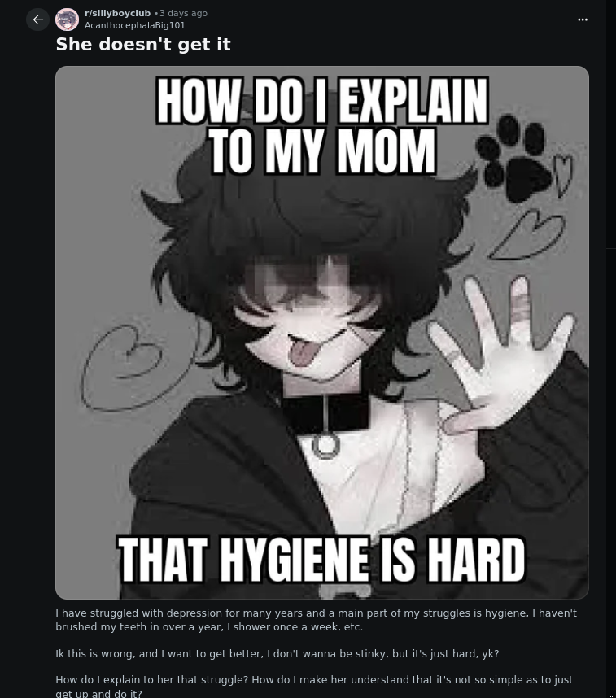Select the post title 'She doesn't get it'

[x=143, y=45]
